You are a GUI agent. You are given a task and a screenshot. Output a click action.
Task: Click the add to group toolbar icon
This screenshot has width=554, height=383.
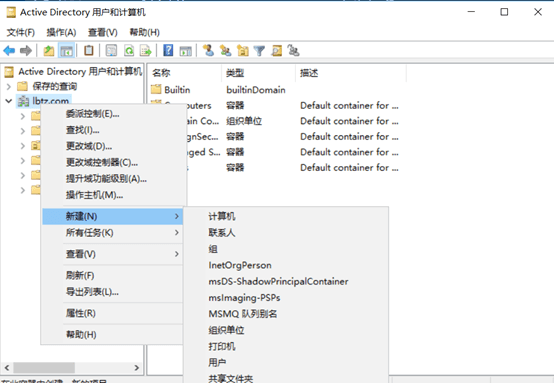pos(293,51)
